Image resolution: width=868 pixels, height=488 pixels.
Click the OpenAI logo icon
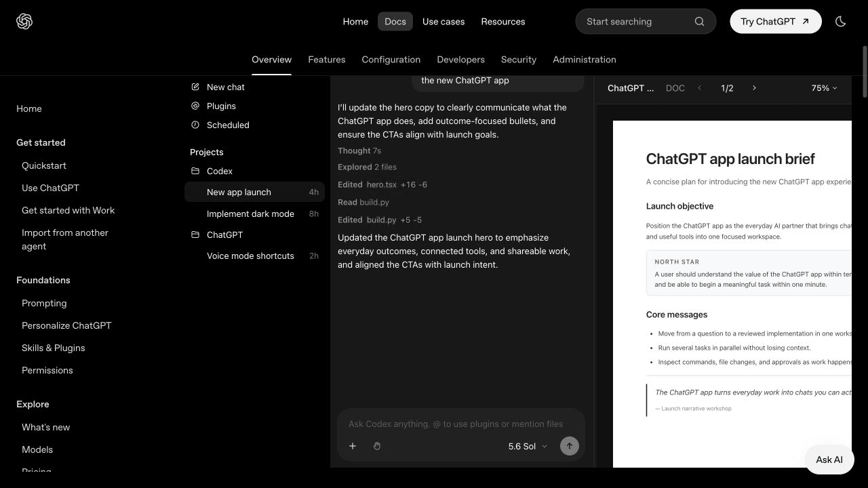point(24,22)
